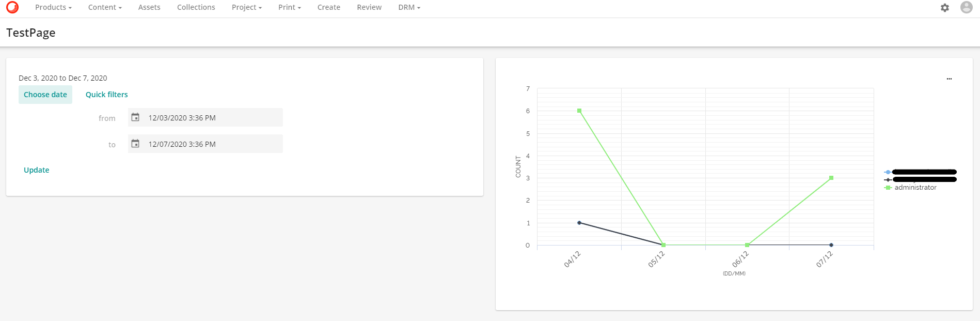Click the to date field 12/07/2020

[206, 144]
